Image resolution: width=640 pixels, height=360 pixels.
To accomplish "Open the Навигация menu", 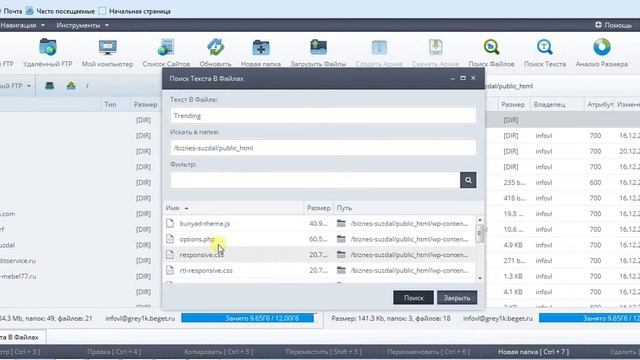I will point(22,25).
